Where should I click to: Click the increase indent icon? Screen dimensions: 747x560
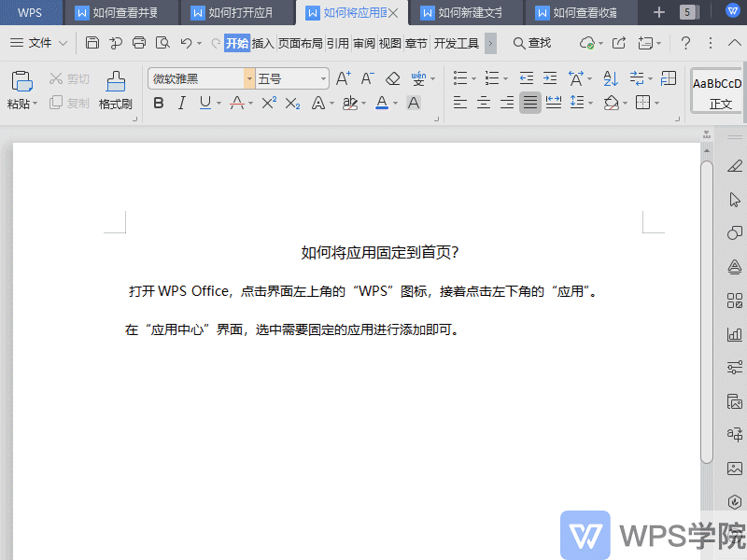tap(550, 78)
